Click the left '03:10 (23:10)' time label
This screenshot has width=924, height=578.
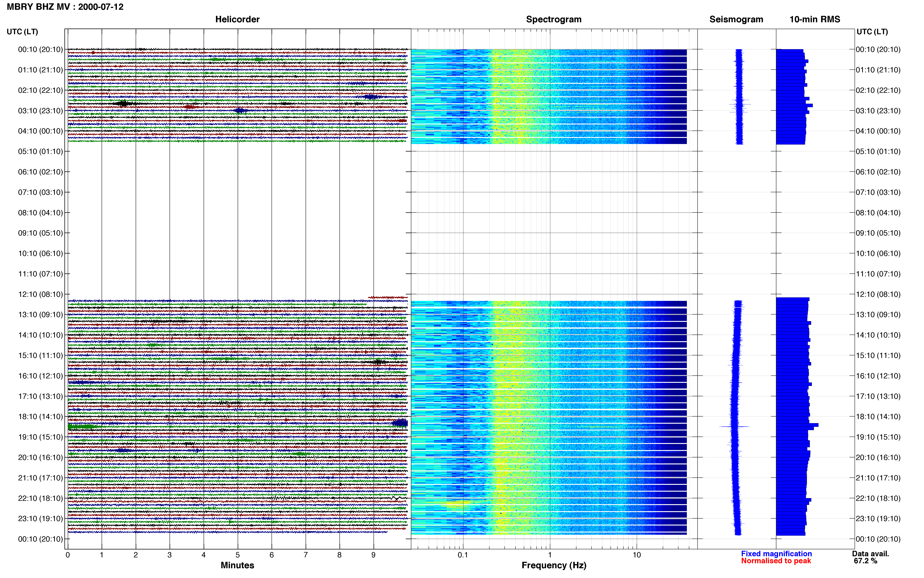coord(41,111)
